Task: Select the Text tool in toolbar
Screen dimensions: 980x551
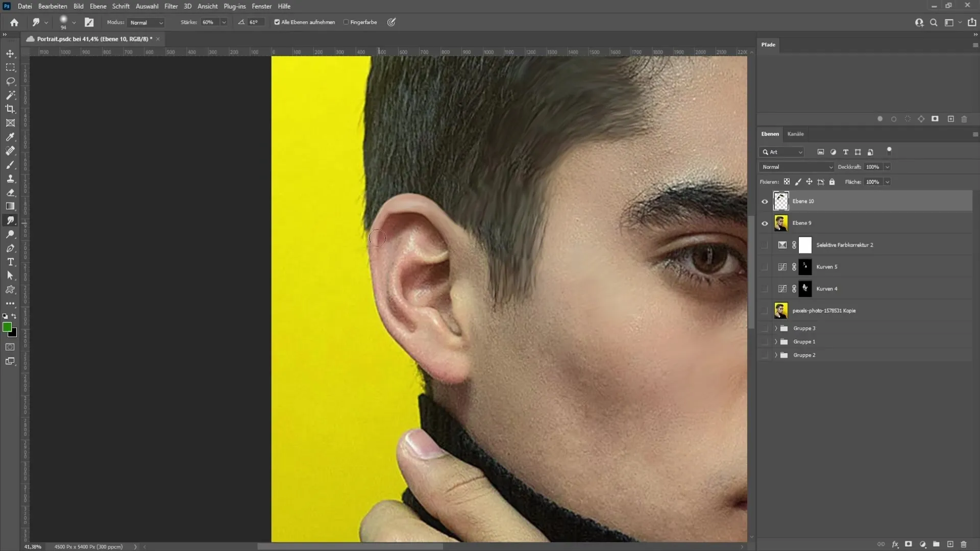Action: 11,262
